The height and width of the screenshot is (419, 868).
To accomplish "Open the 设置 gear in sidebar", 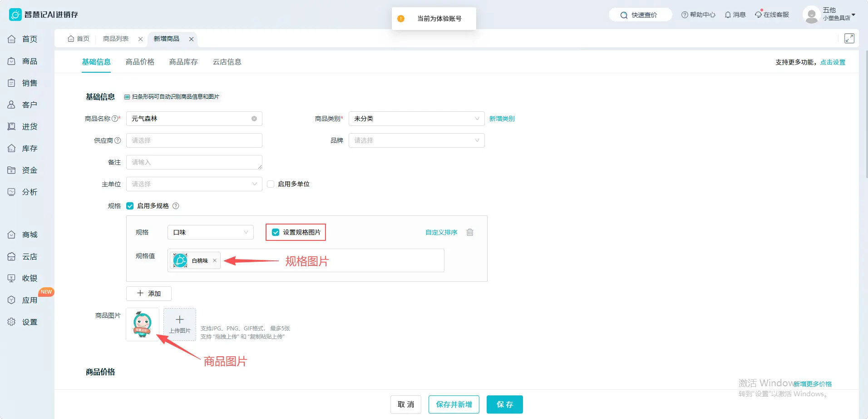I will pos(12,322).
